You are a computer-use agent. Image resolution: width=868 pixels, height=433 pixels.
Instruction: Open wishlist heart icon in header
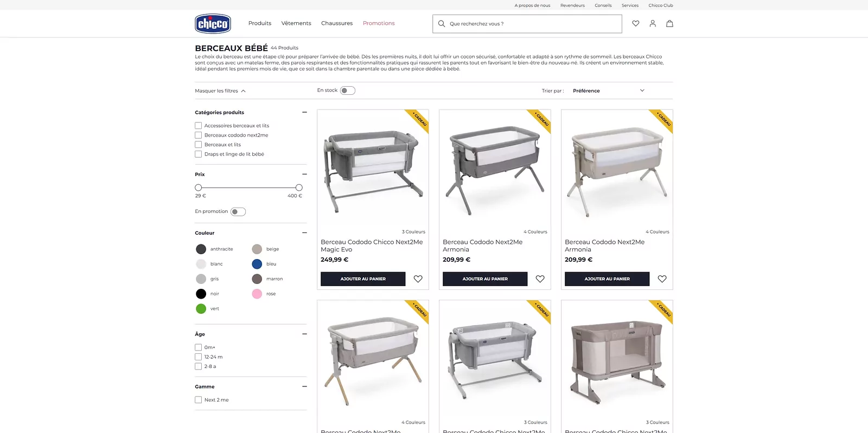(636, 23)
